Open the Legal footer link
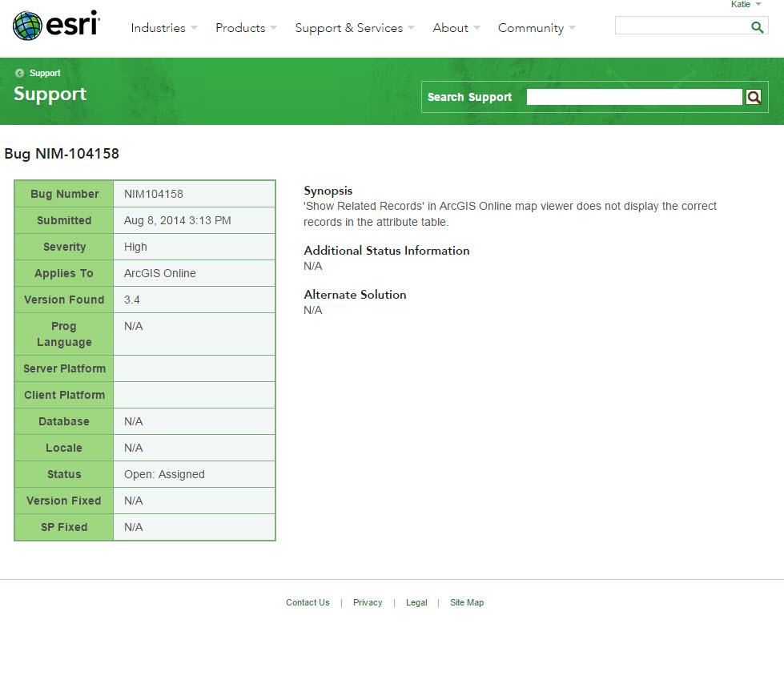Screen dimensions: 784x688 (416, 602)
